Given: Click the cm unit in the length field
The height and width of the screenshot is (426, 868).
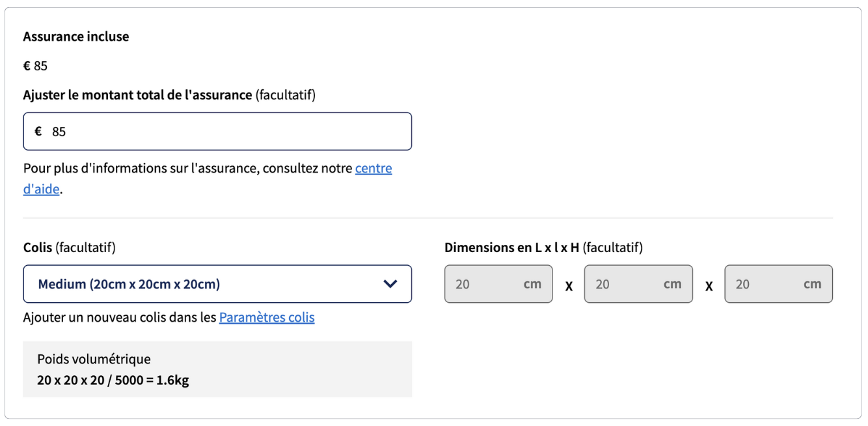Looking at the screenshot, I should click(532, 284).
